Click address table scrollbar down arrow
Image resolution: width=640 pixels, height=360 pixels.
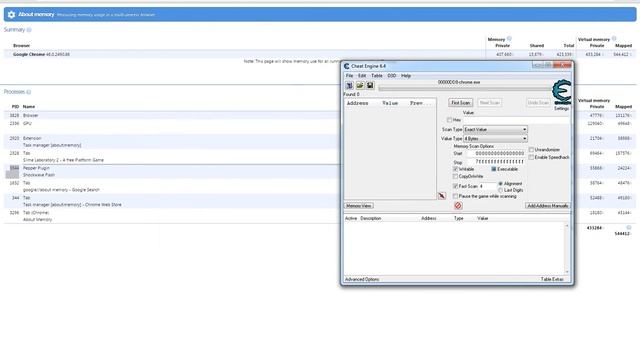pyautogui.click(x=567, y=272)
